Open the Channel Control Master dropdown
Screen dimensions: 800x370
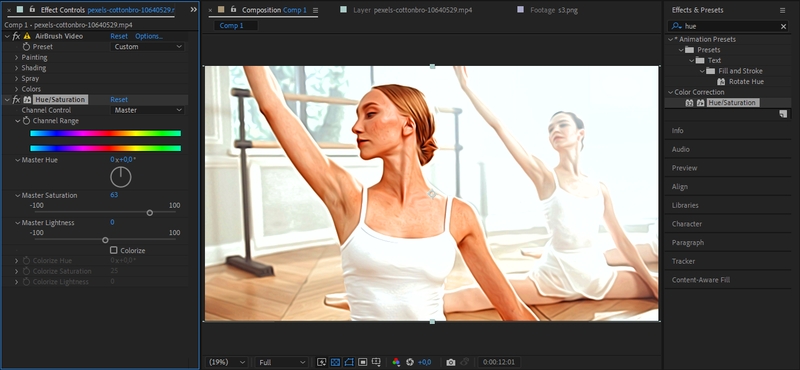[x=147, y=110]
